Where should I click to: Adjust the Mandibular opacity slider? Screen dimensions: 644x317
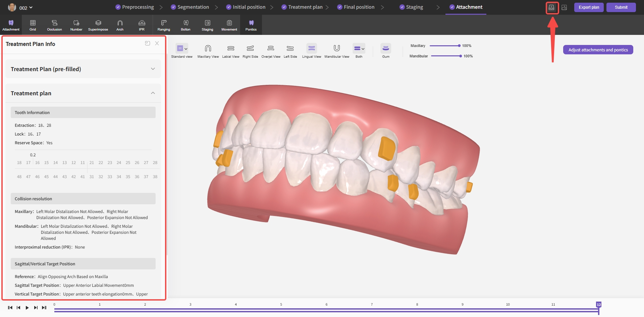446,56
